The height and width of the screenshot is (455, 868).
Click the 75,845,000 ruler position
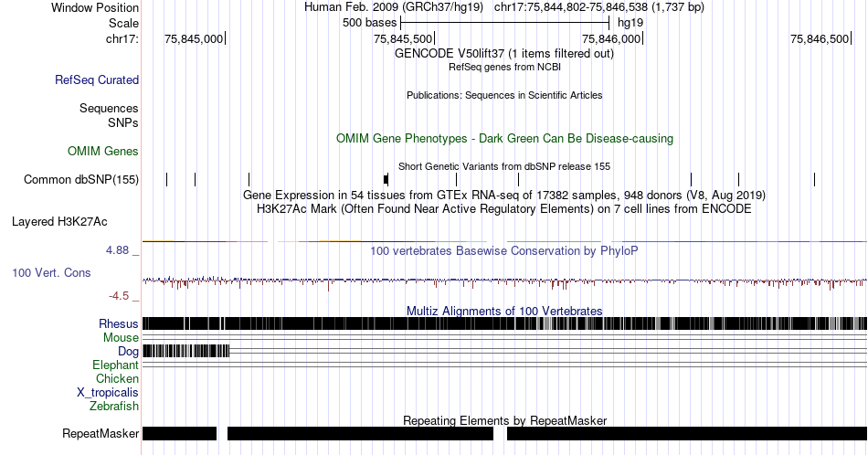pyautogui.click(x=194, y=38)
